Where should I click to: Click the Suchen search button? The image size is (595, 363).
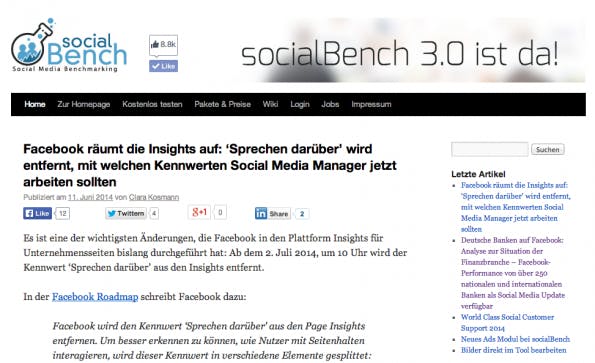pyautogui.click(x=548, y=149)
